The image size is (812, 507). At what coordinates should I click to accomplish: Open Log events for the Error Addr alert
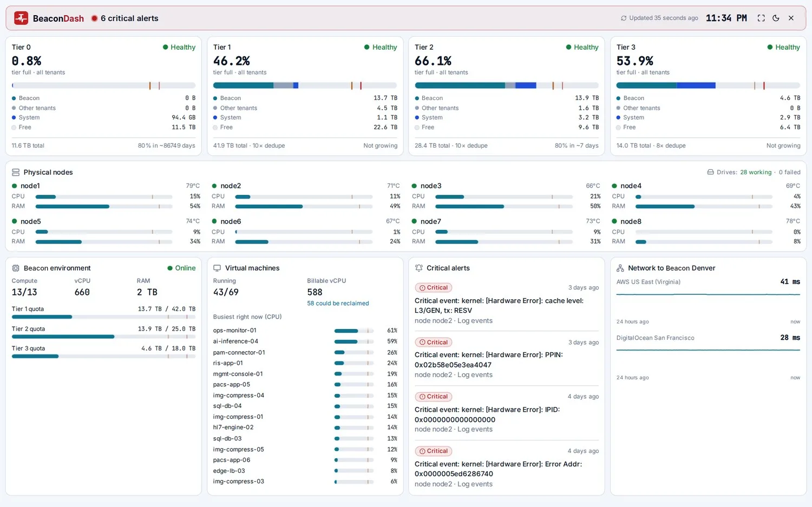(475, 484)
